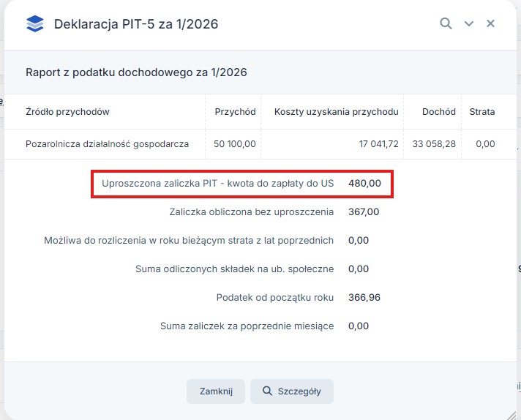Click the Źródło przychodów column header

[67, 112]
